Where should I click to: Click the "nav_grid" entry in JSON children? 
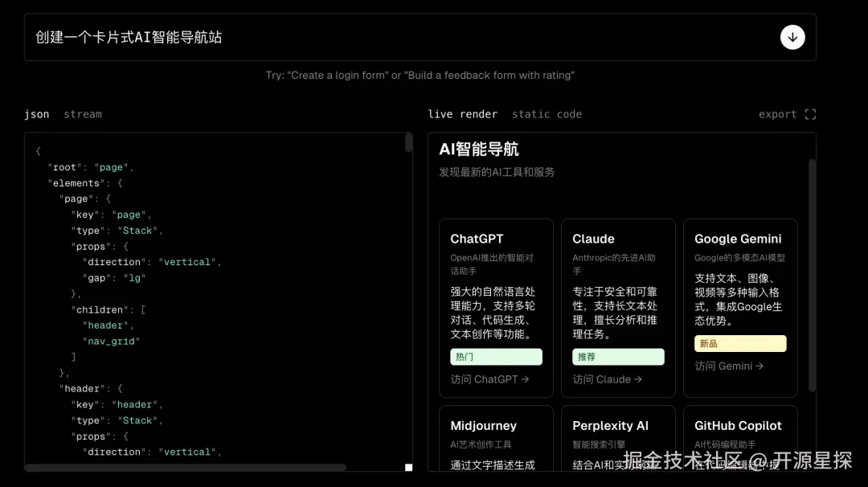tap(111, 342)
